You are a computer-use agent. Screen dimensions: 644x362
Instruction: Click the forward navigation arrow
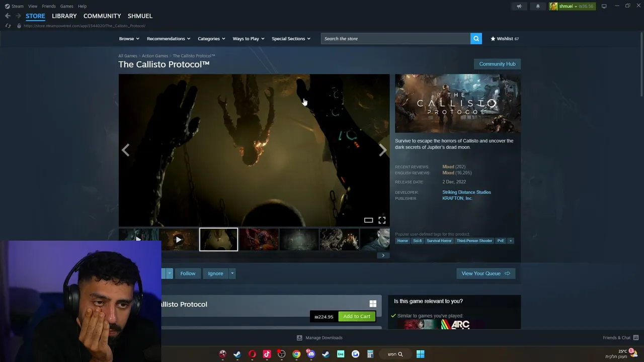click(x=18, y=16)
